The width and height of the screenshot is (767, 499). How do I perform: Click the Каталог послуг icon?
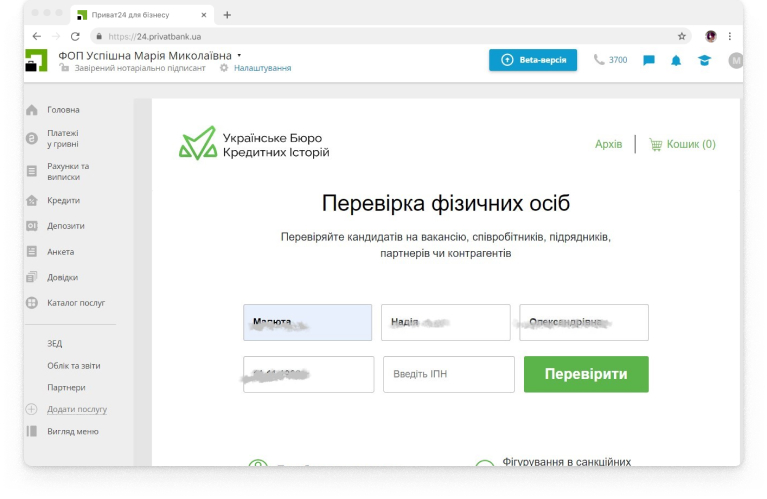coord(32,303)
